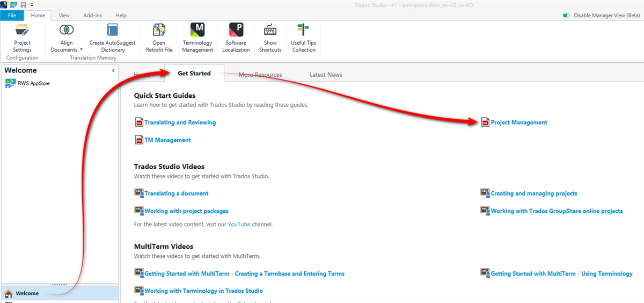Click Open Retrofit File
This screenshot has height=303, width=644.
(x=159, y=38)
